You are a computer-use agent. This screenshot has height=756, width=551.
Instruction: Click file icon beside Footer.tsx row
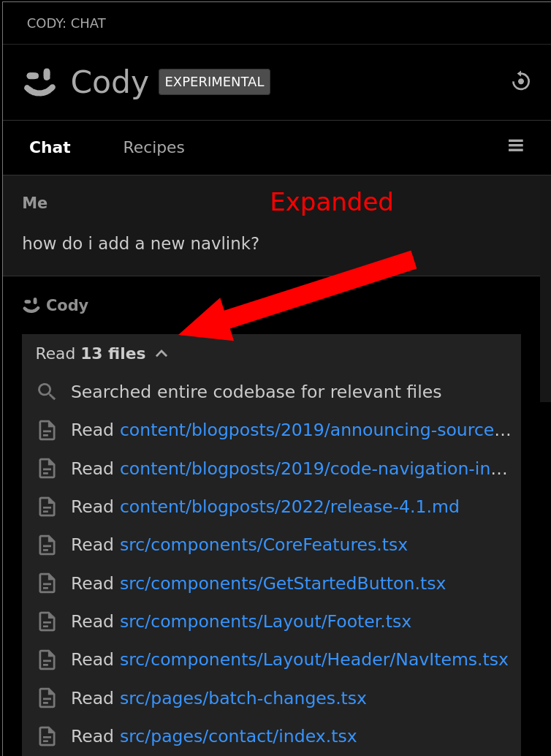[47, 621]
